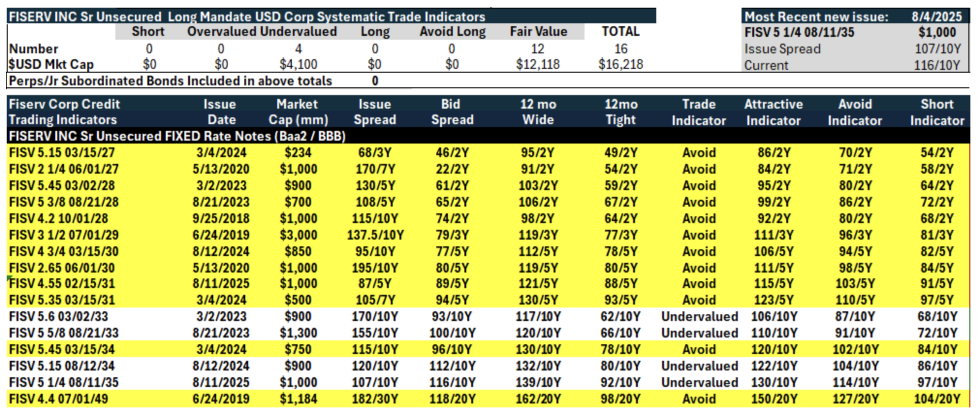Select the FISV 5.15 03/15/27 bond cell
Image resolution: width=980 pixels, height=418 pixels.
pos(62,153)
